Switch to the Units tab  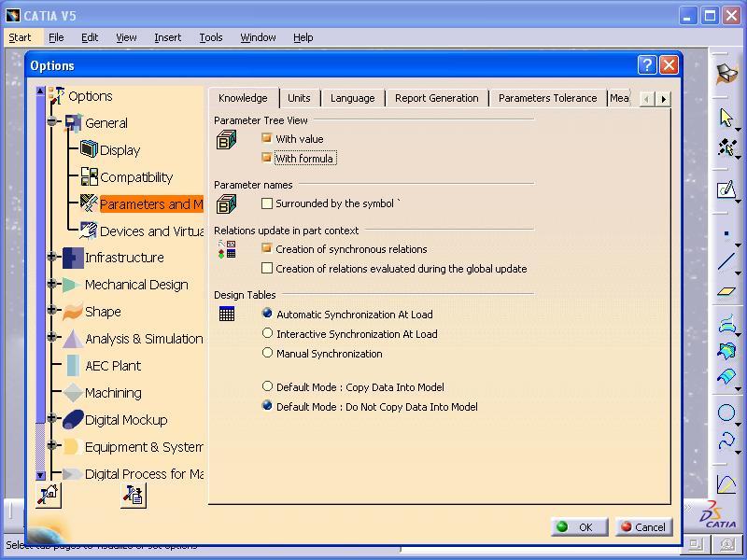(x=299, y=98)
